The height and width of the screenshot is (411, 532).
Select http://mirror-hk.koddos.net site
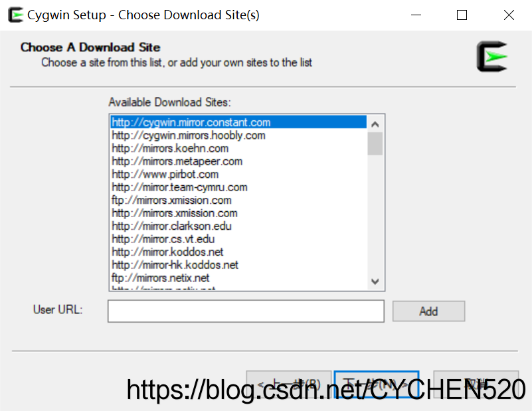click(238, 264)
